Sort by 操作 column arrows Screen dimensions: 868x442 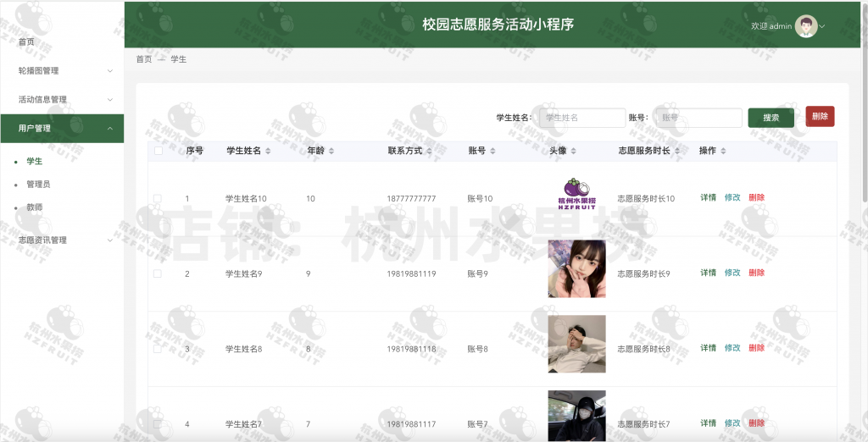(x=723, y=151)
